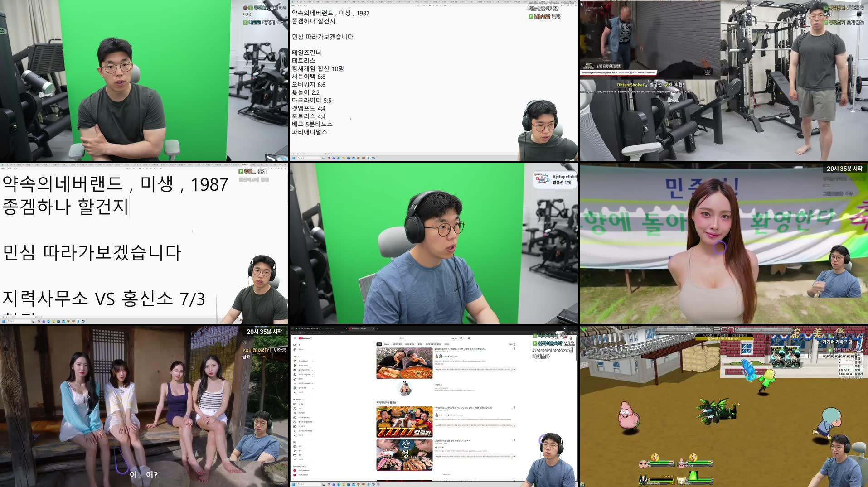Image resolution: width=868 pixels, height=487 pixels.
Task: Collapse the 구독 section chevron in the sidebar
Action: 298,357
